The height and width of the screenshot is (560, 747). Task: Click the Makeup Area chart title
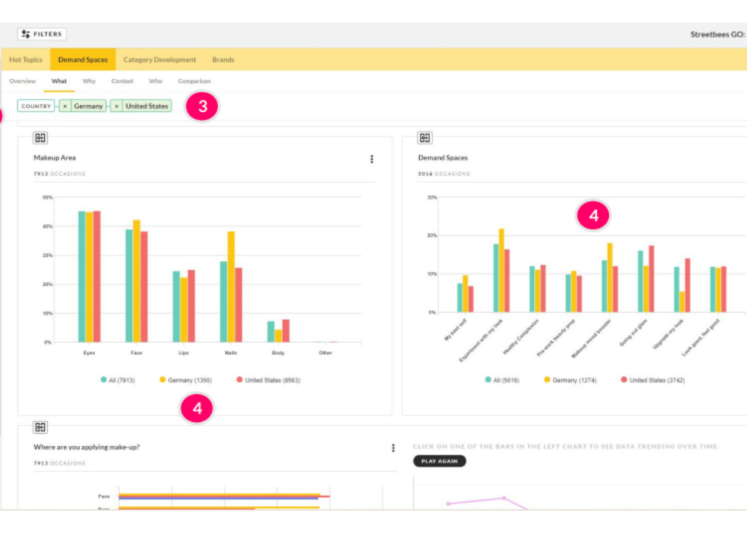tap(55, 158)
